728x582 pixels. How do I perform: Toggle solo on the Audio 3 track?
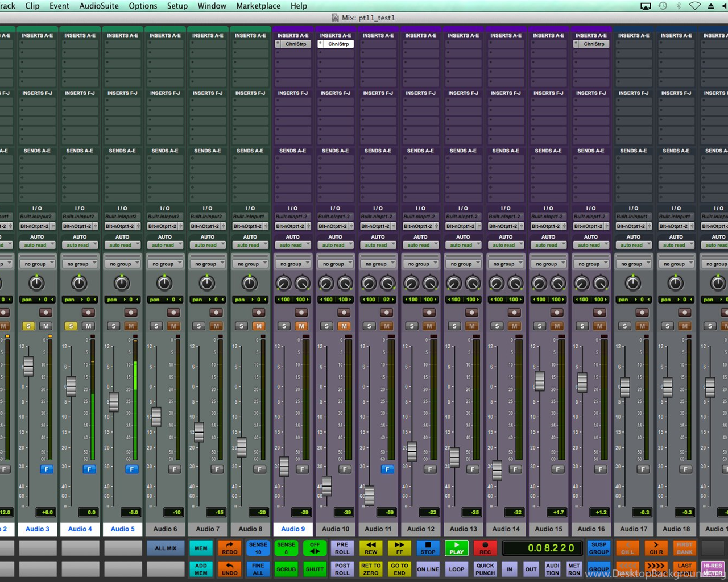[x=28, y=326]
